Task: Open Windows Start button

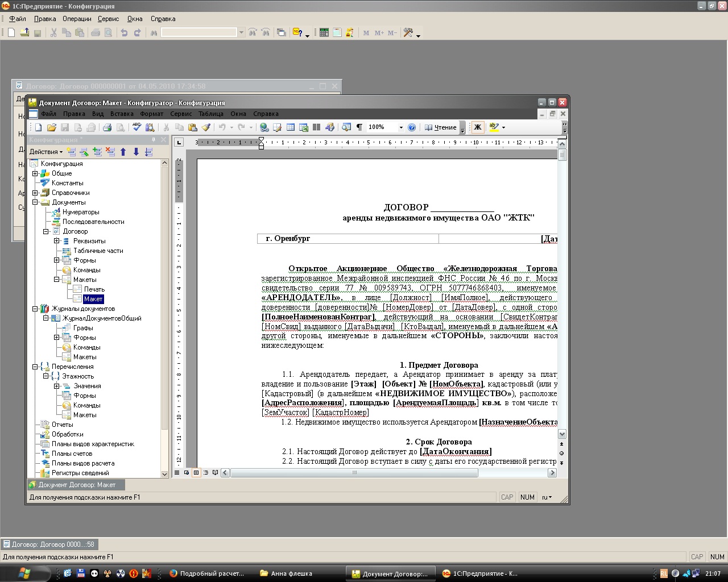Action: [x=24, y=573]
